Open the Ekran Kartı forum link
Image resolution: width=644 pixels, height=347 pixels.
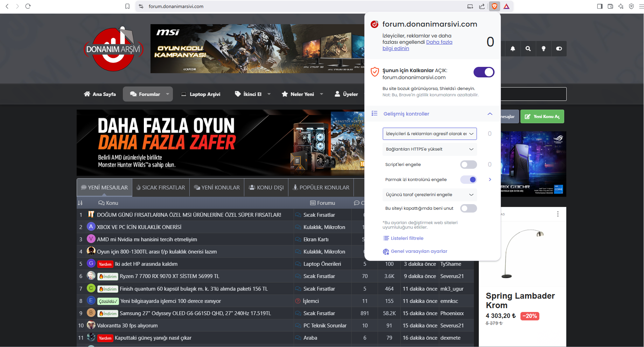click(x=316, y=239)
